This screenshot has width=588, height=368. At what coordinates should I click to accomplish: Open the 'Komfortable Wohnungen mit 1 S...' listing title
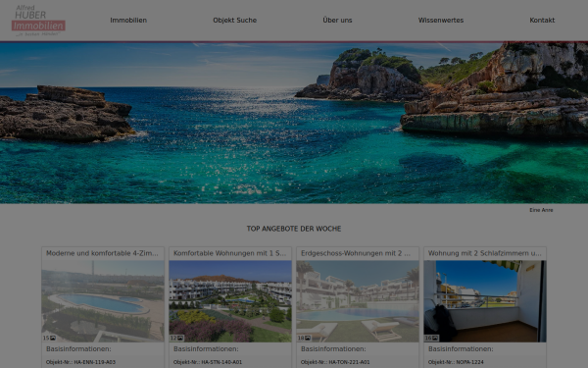pyautogui.click(x=229, y=253)
